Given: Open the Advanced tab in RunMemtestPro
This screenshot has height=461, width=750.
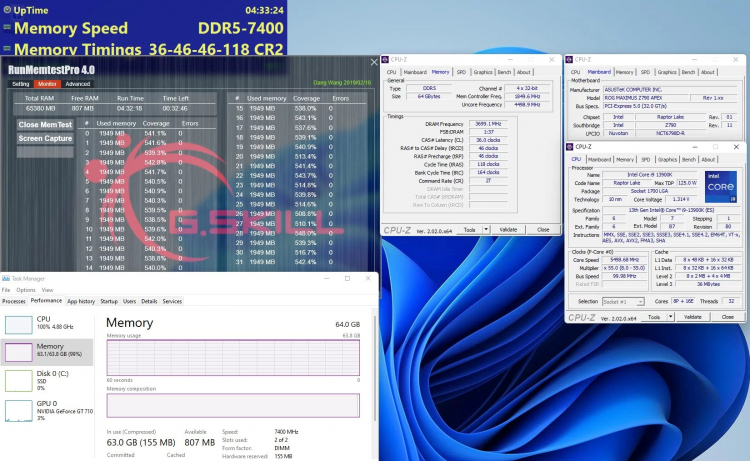Looking at the screenshot, I should point(77,84).
